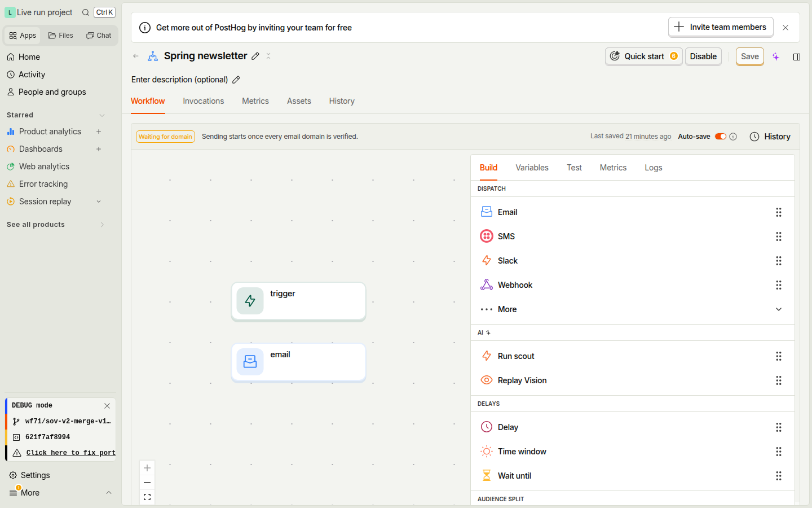Switch to the Files tab
This screenshot has width=812, height=508.
click(61, 36)
